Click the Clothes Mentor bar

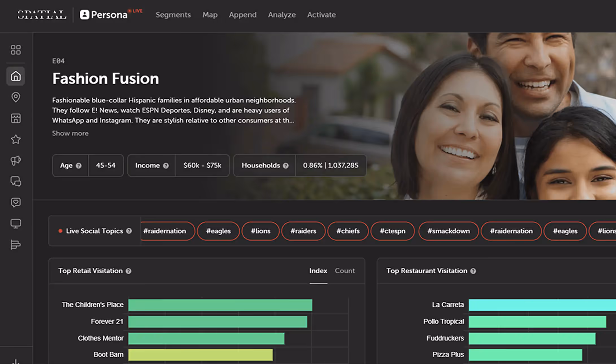coord(206,338)
